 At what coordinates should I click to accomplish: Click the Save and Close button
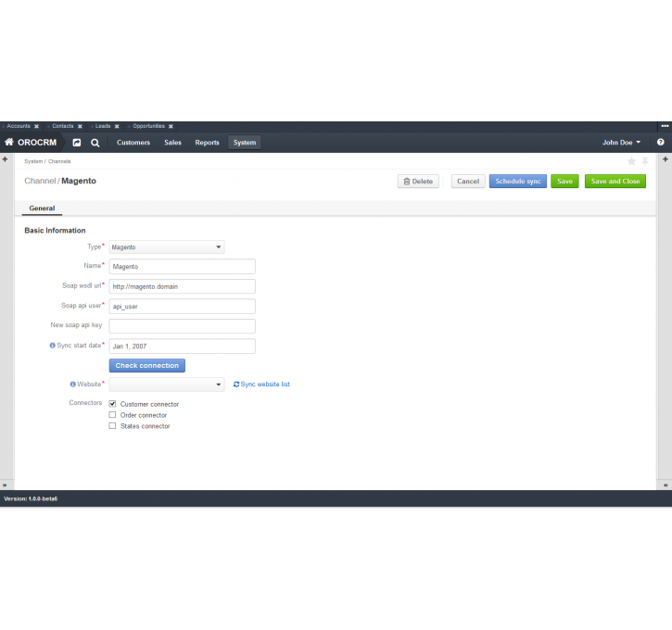click(x=615, y=182)
